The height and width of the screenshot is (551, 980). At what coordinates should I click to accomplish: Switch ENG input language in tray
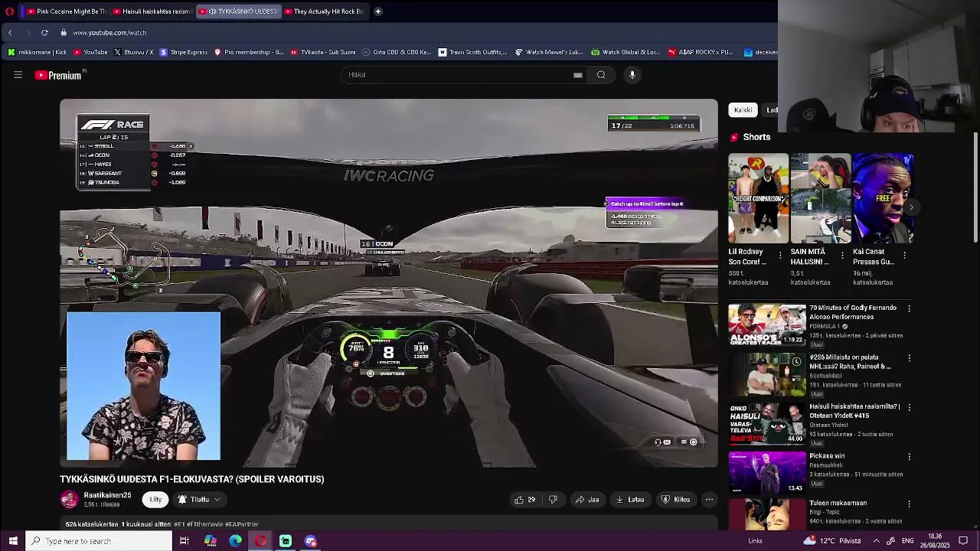[x=907, y=541]
